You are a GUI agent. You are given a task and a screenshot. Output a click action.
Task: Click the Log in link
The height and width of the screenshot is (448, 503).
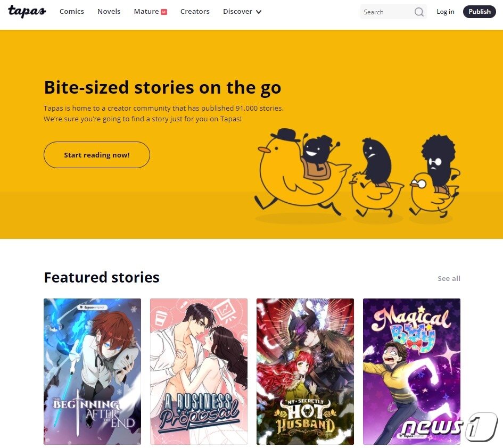pos(446,12)
